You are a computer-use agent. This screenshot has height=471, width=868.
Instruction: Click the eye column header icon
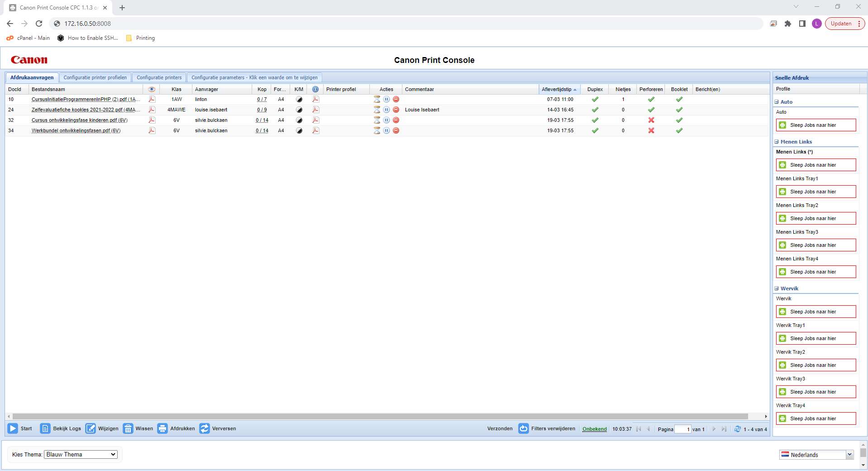[x=152, y=89]
